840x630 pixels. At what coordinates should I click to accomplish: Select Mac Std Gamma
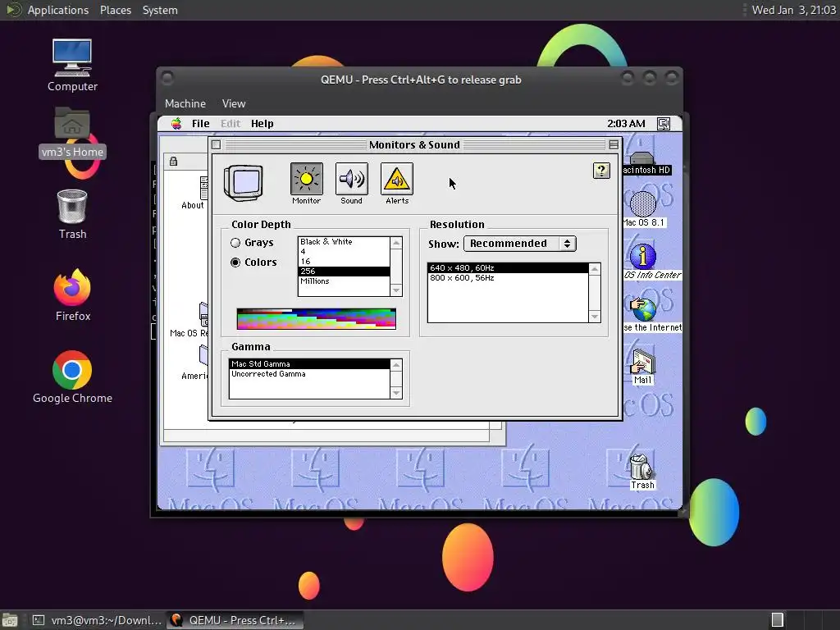coord(309,363)
